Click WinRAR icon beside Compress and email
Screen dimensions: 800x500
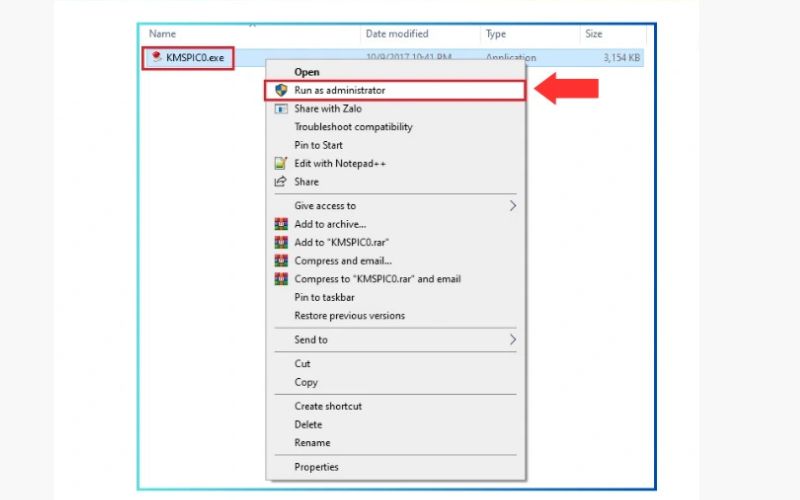(x=281, y=261)
